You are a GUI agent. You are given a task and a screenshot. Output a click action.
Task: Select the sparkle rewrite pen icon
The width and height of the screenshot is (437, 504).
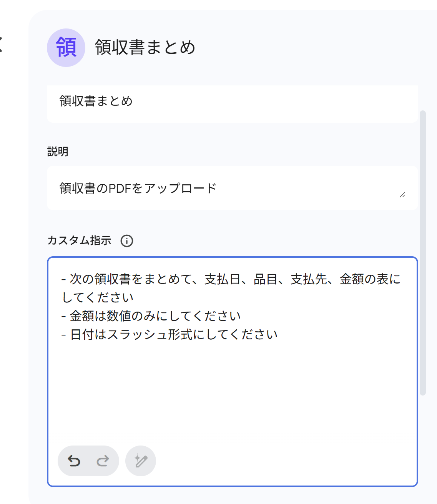pyautogui.click(x=140, y=461)
